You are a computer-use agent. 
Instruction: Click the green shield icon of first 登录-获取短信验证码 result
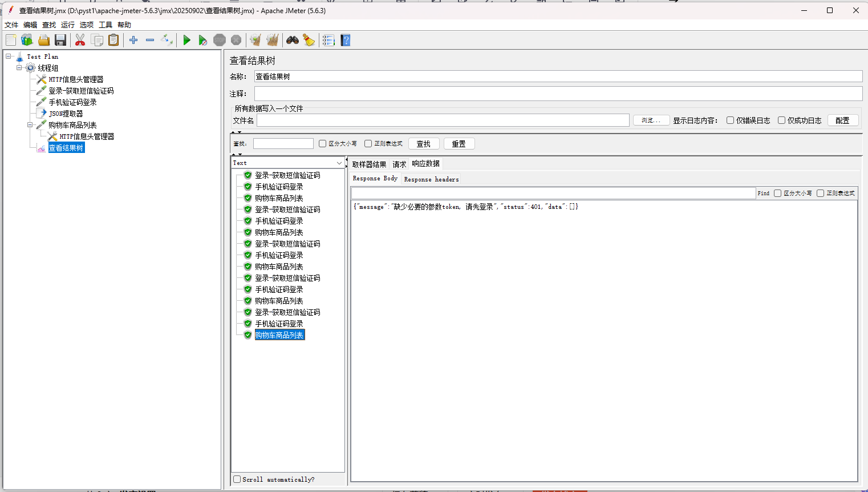pyautogui.click(x=248, y=175)
